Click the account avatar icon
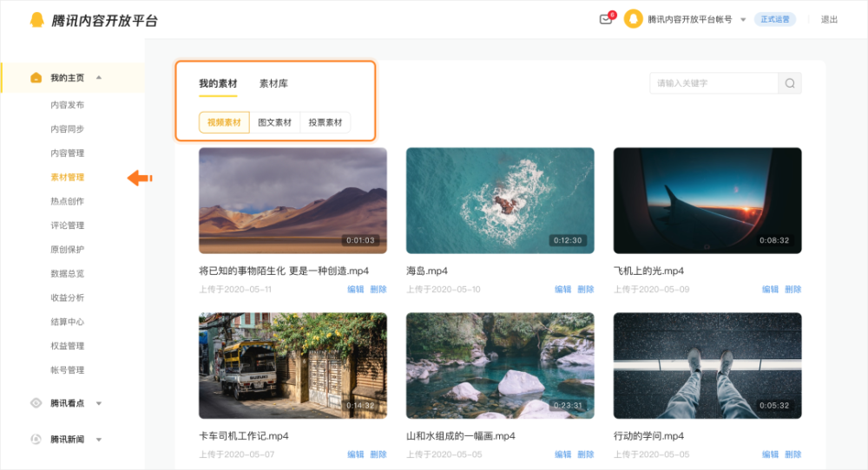The width and height of the screenshot is (868, 470). pyautogui.click(x=633, y=19)
